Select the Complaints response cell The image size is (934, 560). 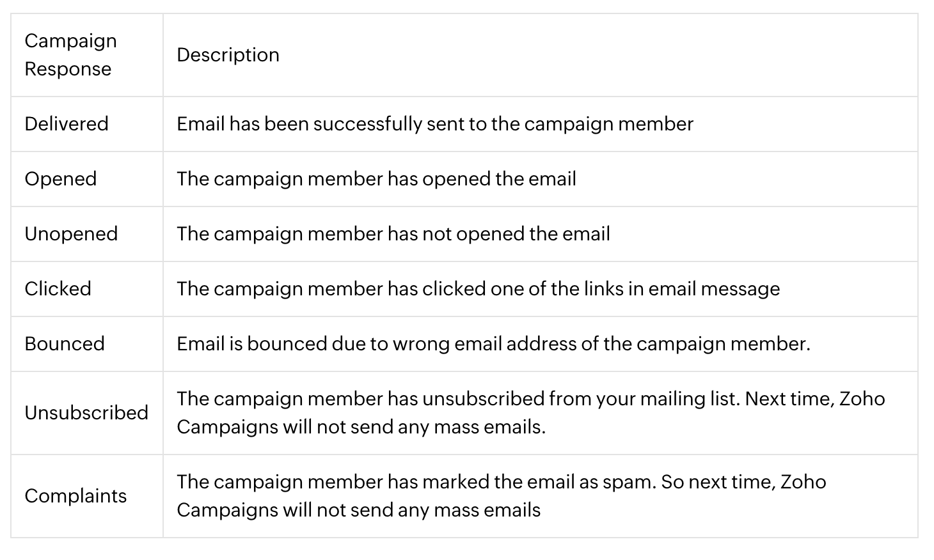click(75, 496)
